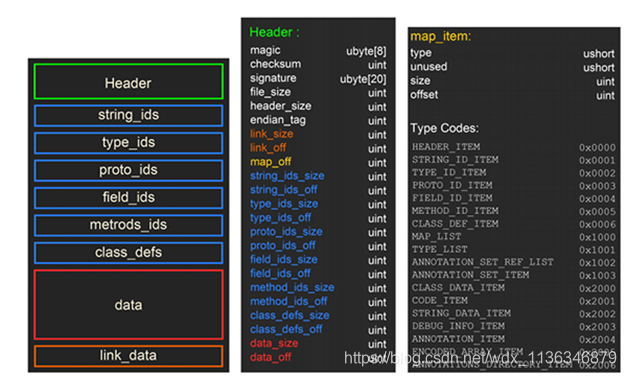Click the class_defs box in the diagram
Image resolution: width=627 pixels, height=377 pixels.
[x=128, y=253]
